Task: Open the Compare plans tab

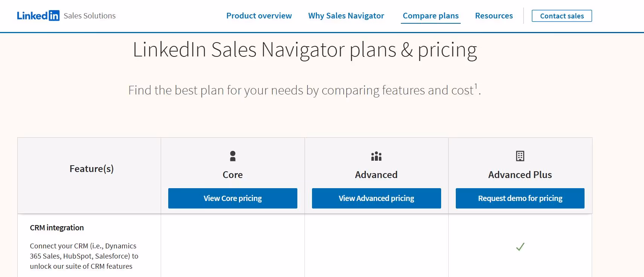Action: pyautogui.click(x=430, y=16)
